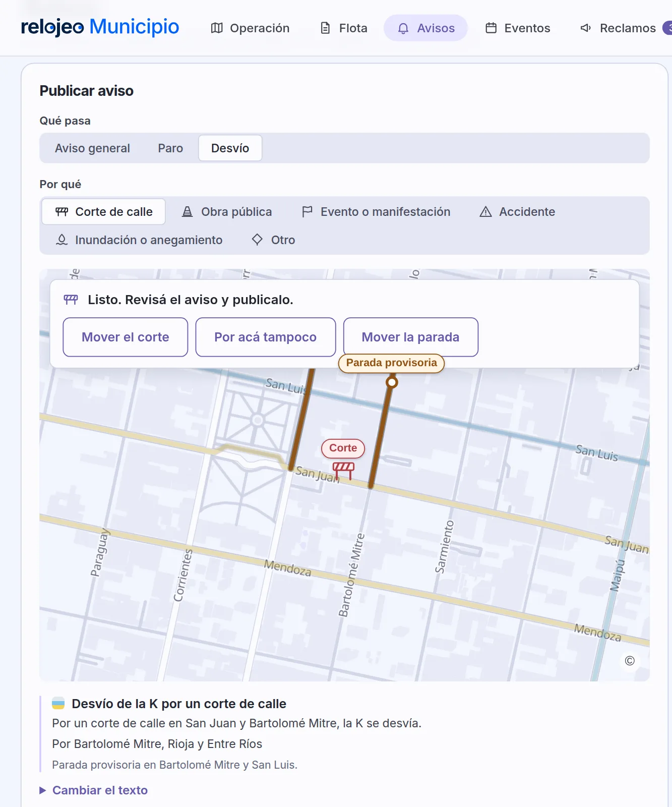Click the cone icon of Obra pública
The image size is (672, 807).
(x=188, y=212)
